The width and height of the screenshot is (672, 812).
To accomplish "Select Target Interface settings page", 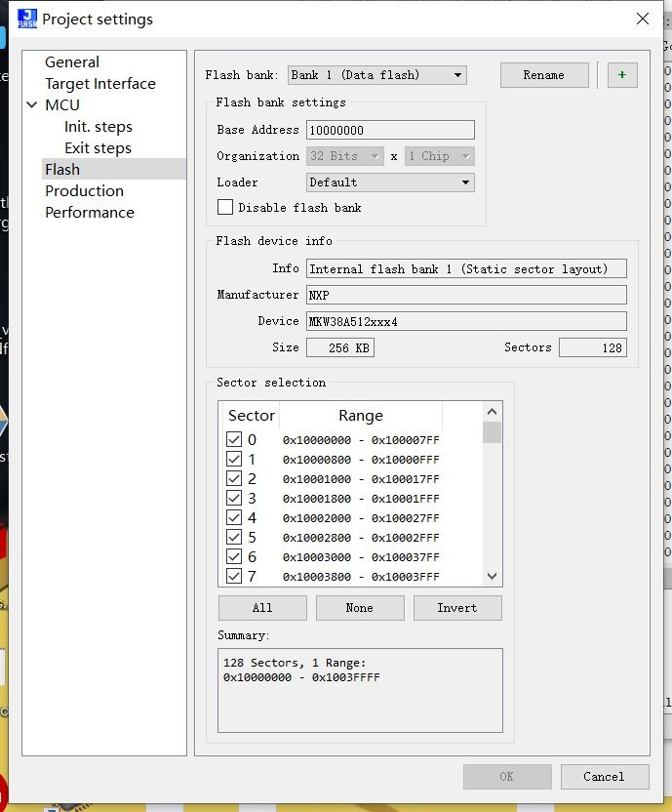I will click(x=99, y=83).
